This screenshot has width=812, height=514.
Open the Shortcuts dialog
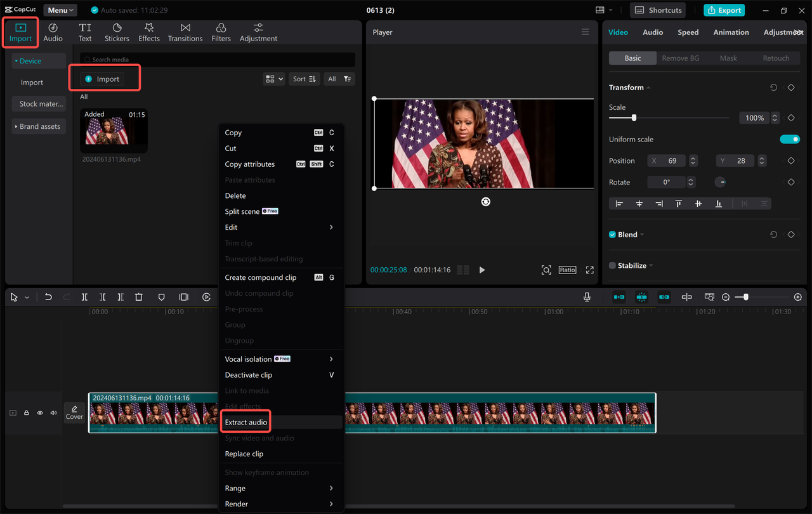(657, 10)
